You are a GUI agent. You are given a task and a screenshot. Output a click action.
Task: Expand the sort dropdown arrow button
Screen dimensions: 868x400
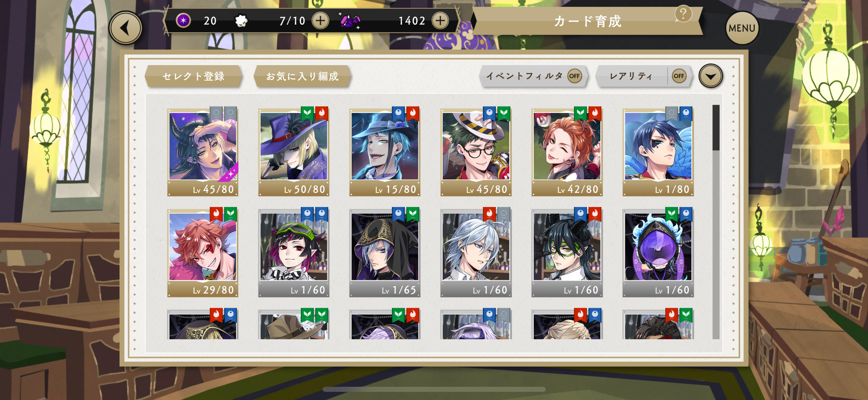point(710,76)
